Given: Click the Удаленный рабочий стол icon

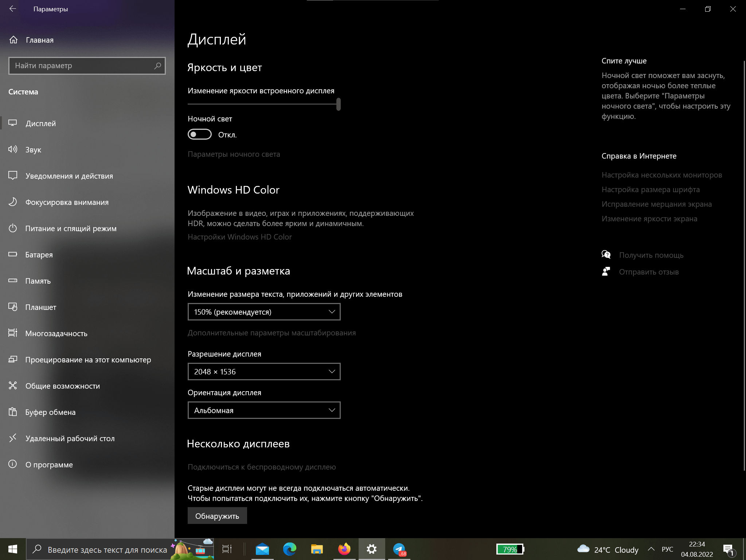Looking at the screenshot, I should (x=13, y=438).
